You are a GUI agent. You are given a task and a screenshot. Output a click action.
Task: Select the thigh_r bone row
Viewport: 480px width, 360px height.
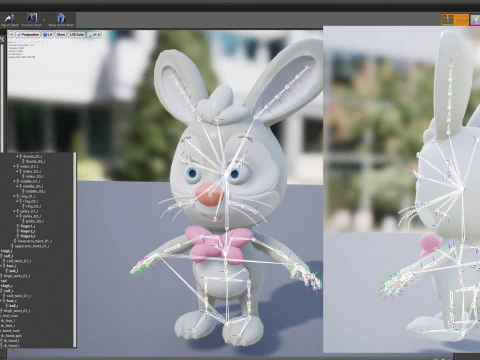tap(6, 286)
